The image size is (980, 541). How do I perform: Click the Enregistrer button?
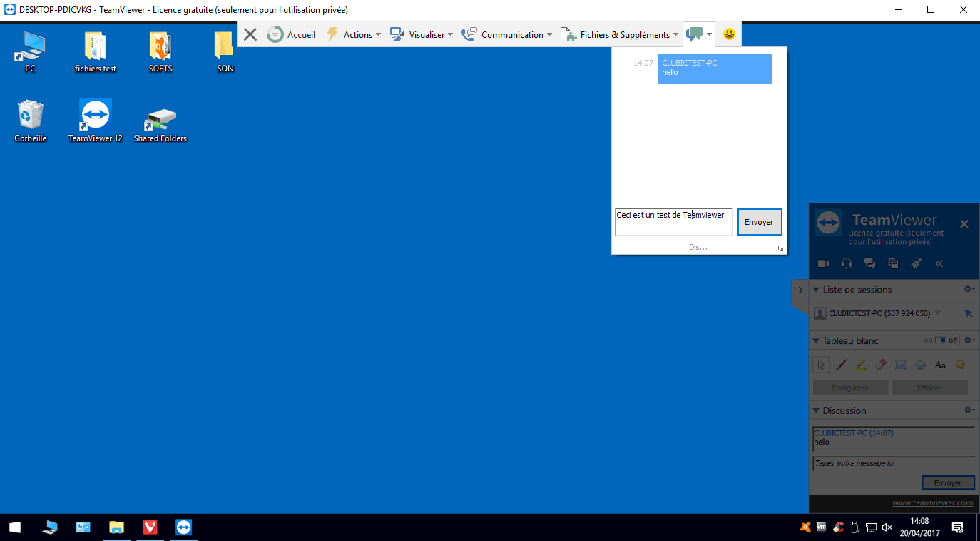tap(850, 388)
